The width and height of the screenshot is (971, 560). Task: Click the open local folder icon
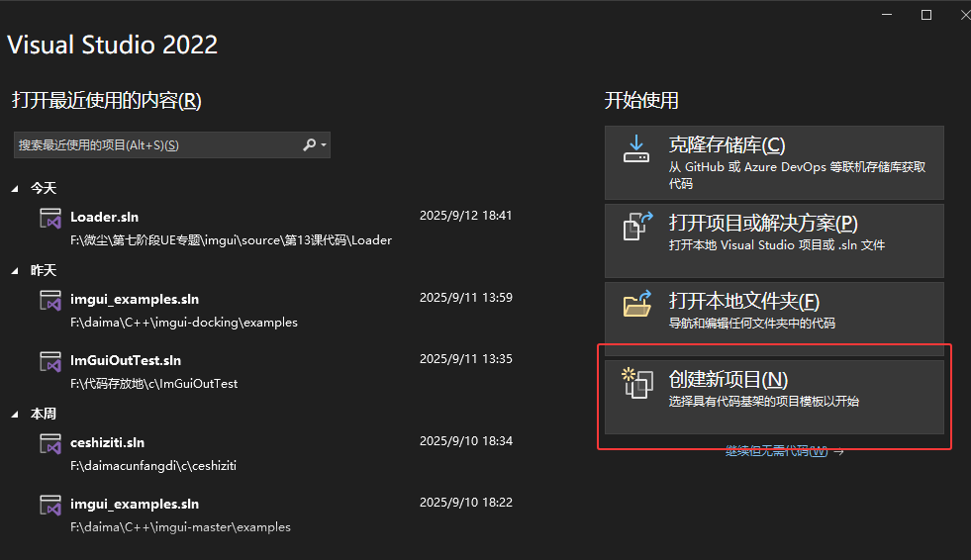(x=637, y=303)
